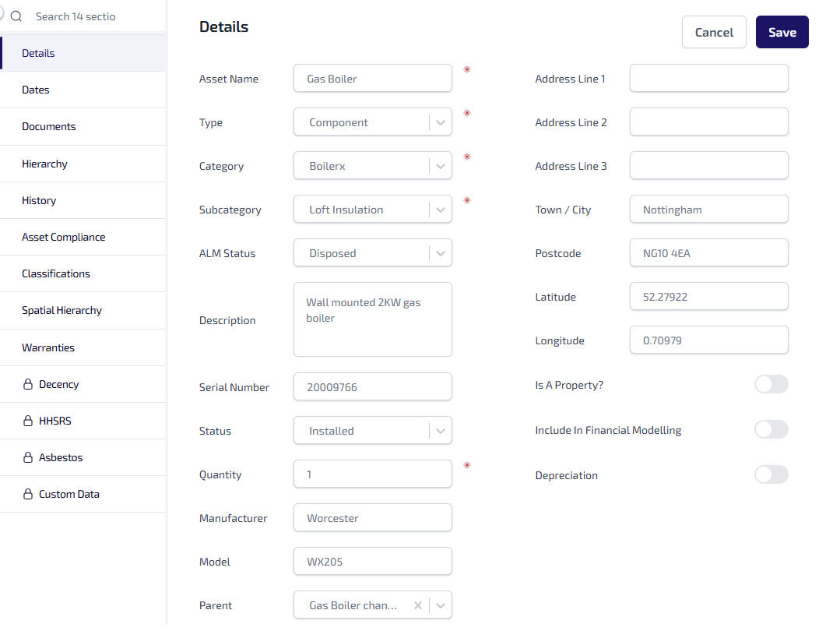Open the Warranties section

click(48, 347)
